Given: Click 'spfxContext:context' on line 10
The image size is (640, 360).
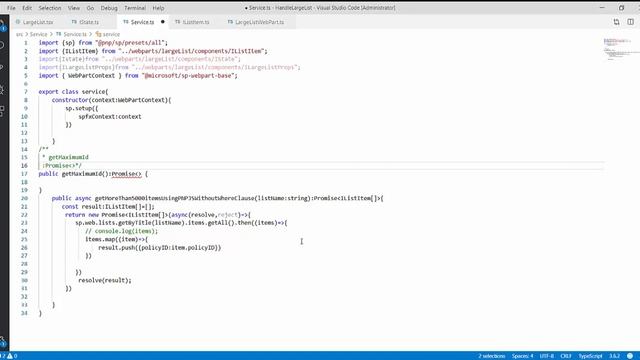Looking at the screenshot, I should click(110, 117).
